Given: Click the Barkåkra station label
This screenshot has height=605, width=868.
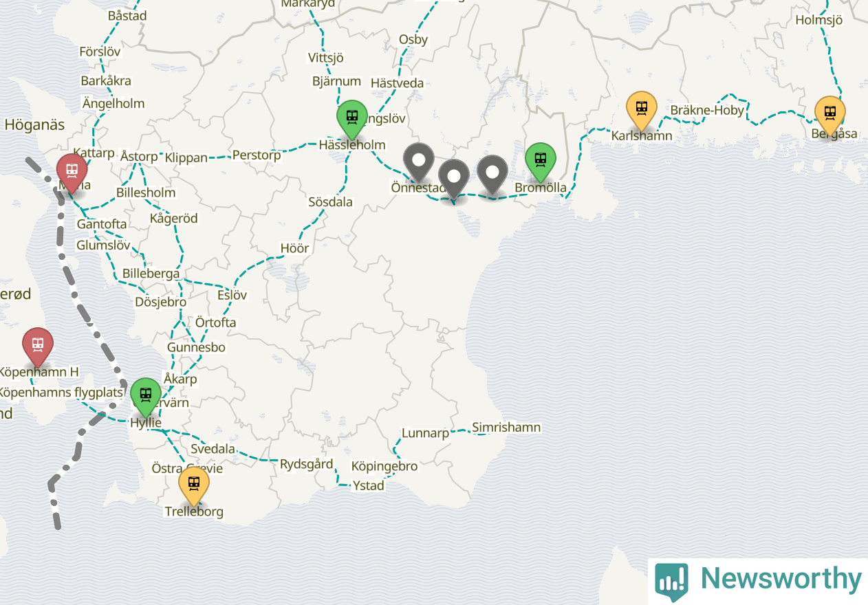Looking at the screenshot, I should (106, 81).
